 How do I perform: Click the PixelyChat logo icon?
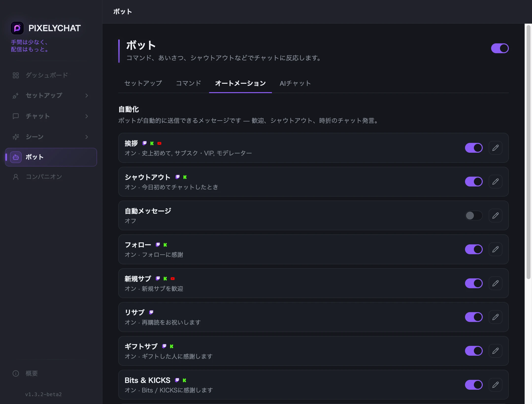(x=17, y=28)
